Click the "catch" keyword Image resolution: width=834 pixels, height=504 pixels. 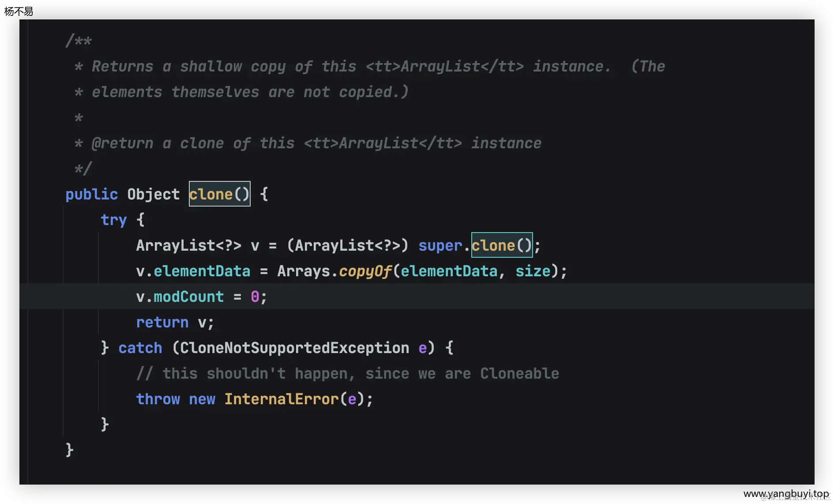(x=140, y=348)
